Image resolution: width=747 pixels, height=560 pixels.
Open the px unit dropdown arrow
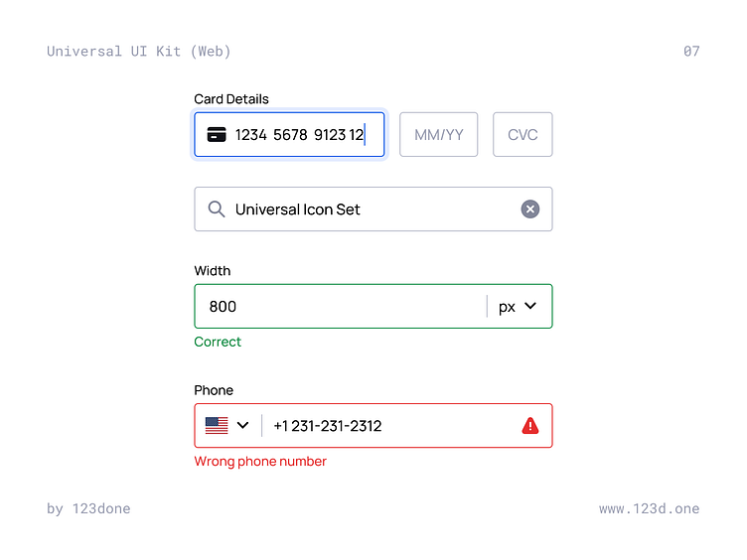tap(530, 306)
